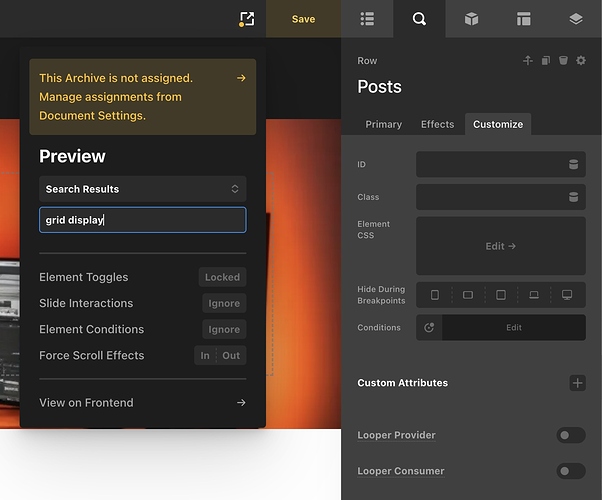The width and height of the screenshot is (602, 500).
Task: Toggle hide on mobile phone breakpoint
Action: [434, 295]
